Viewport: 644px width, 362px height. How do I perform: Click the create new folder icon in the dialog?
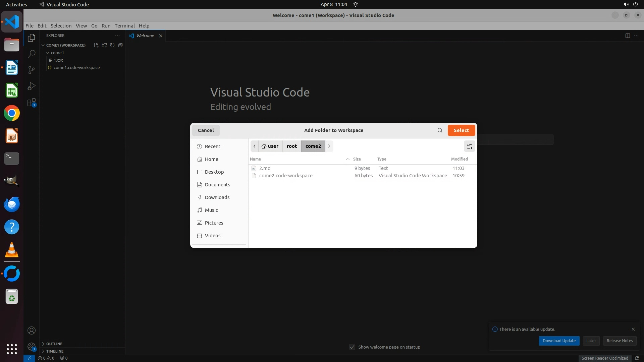[469, 146]
